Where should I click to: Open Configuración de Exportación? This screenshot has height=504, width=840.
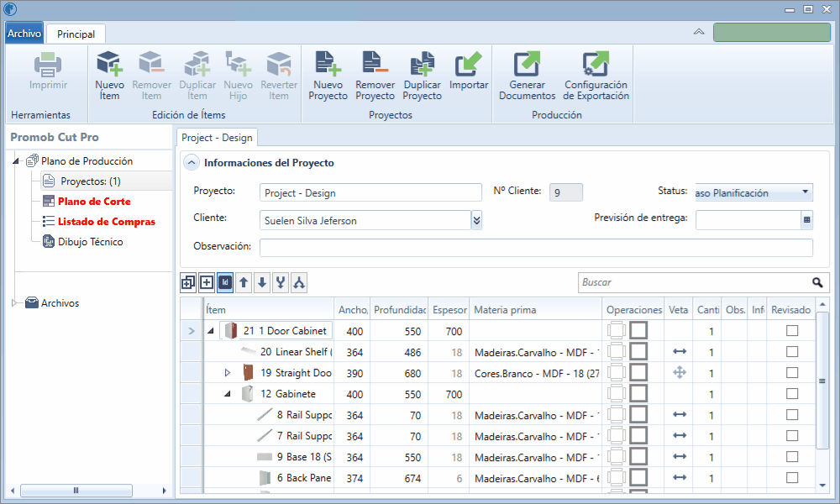point(596,76)
